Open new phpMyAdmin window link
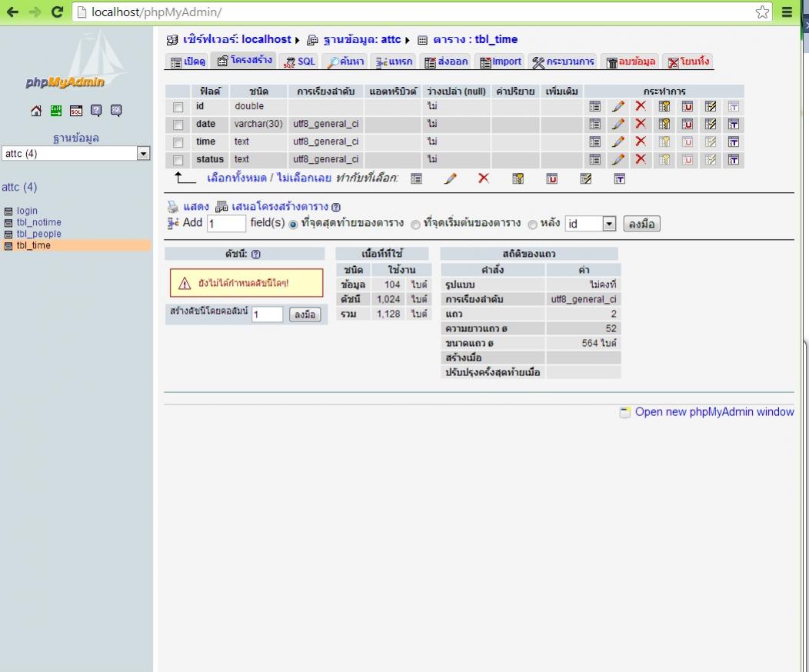 [x=714, y=411]
